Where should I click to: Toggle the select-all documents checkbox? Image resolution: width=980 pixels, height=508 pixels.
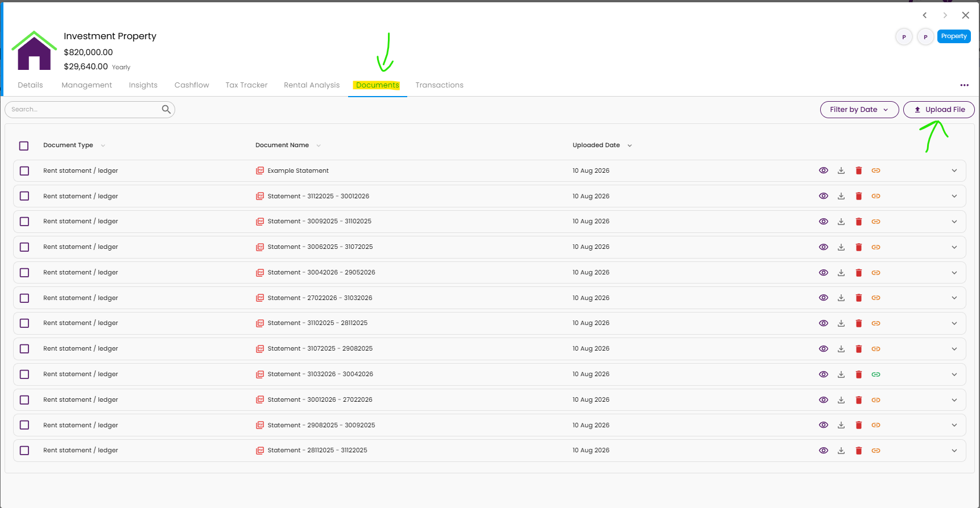(x=24, y=146)
